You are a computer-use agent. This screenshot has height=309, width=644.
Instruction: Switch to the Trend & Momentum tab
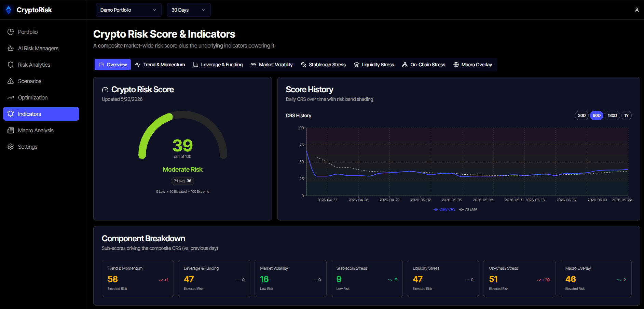[x=160, y=65]
